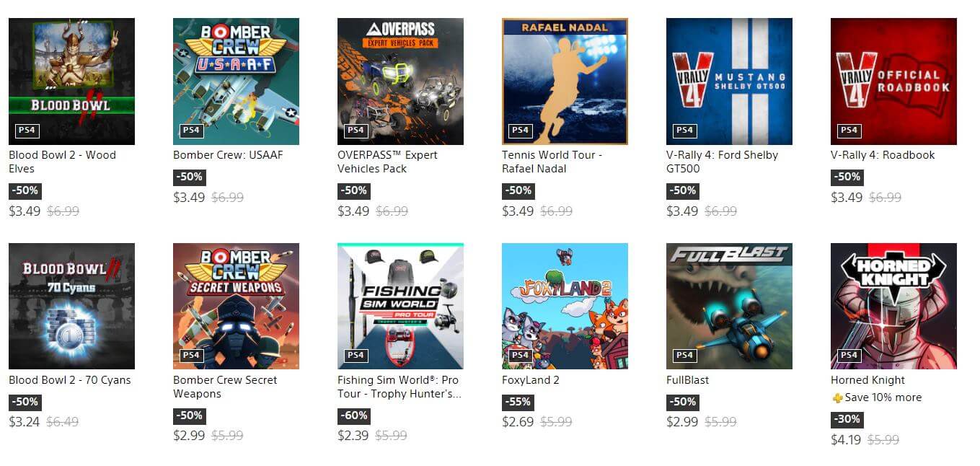980x466 pixels.
Task: Click the -60% discount badge on Fishing Sim World
Action: [x=354, y=416]
